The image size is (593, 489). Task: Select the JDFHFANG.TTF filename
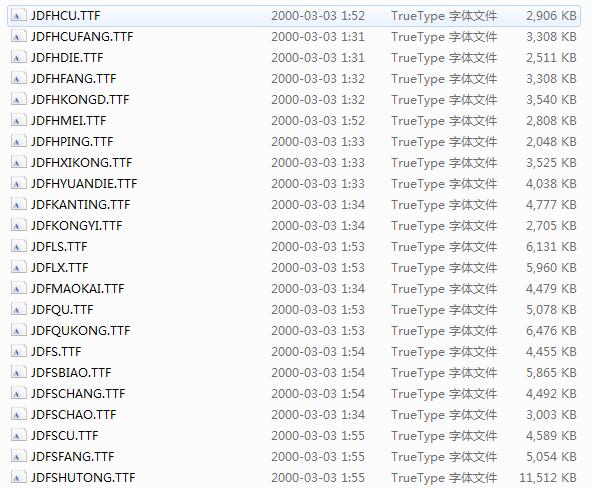pyautogui.click(x=73, y=79)
